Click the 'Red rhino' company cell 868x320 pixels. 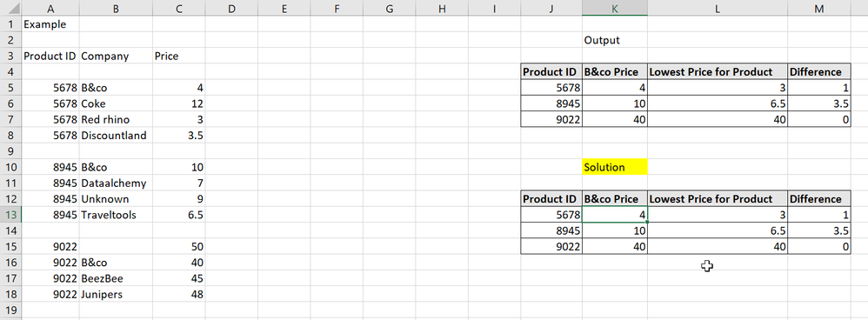[x=116, y=120]
